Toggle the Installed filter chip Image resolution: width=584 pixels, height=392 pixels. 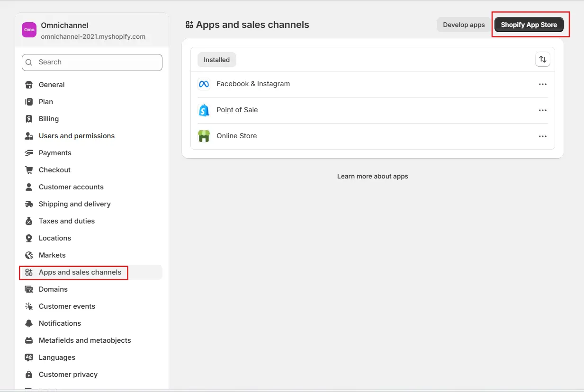pyautogui.click(x=216, y=60)
